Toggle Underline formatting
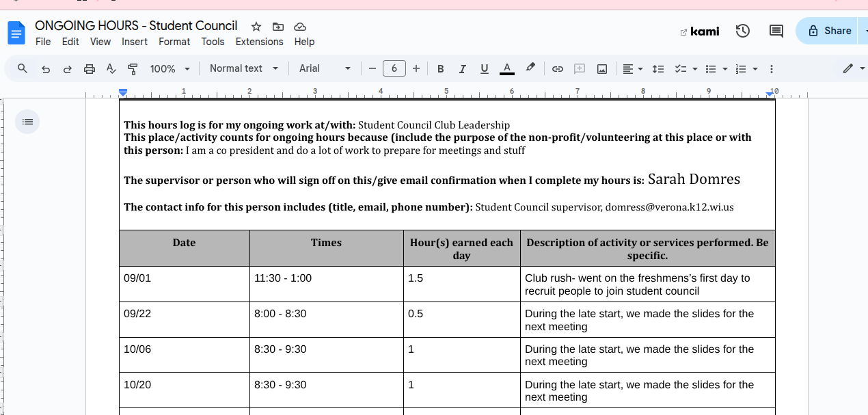This screenshot has width=868, height=415. [x=485, y=69]
